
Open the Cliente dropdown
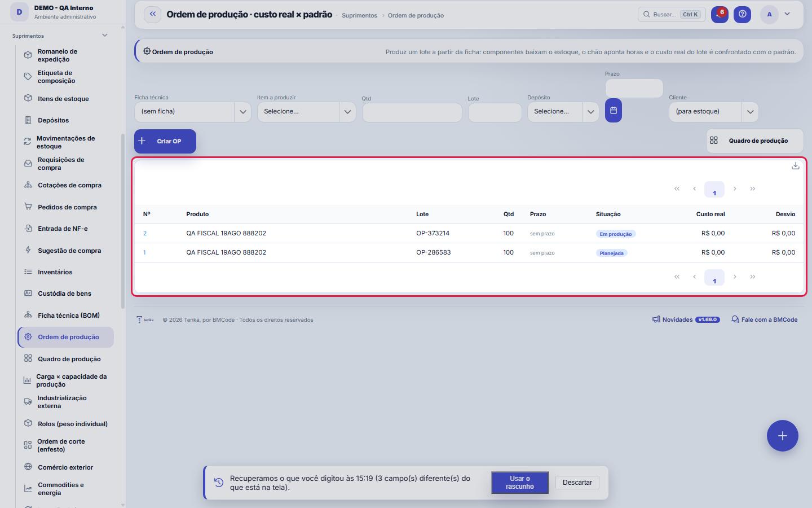tap(713, 112)
